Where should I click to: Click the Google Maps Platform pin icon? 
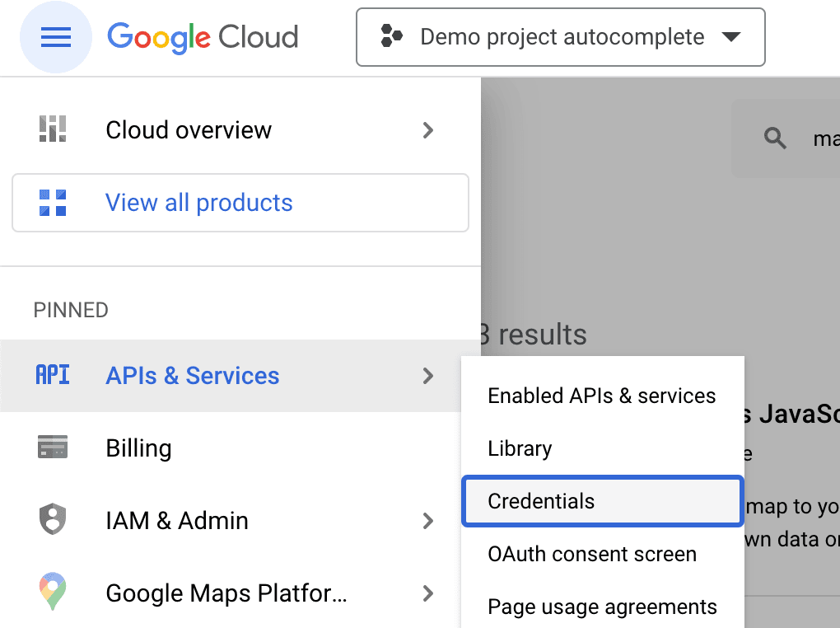pyautogui.click(x=53, y=591)
